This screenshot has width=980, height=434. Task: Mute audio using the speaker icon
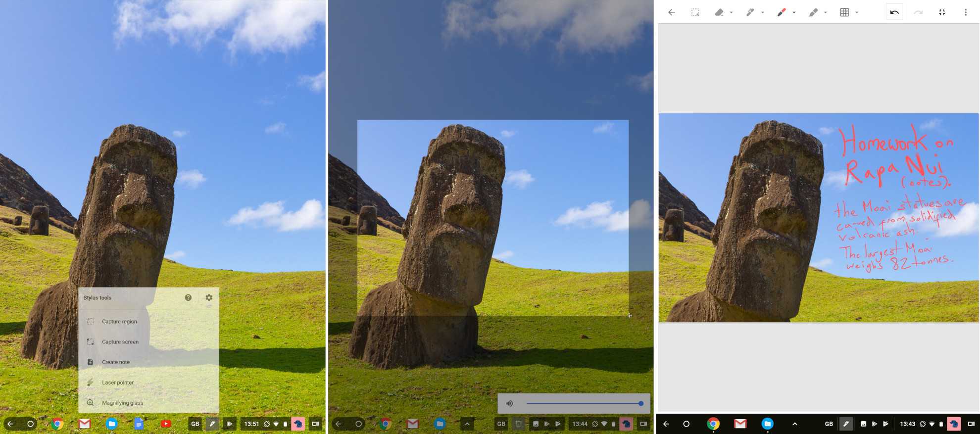(x=509, y=403)
